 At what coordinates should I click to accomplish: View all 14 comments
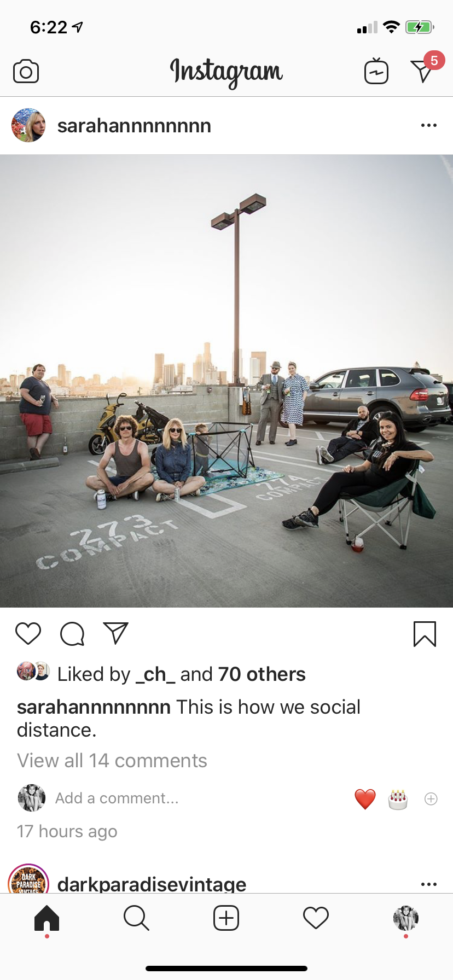112,761
